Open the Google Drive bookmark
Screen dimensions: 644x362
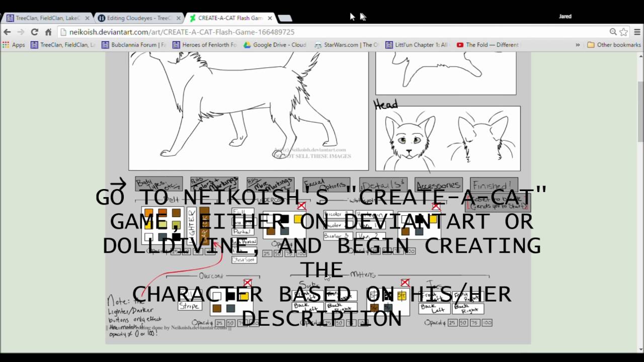point(275,45)
